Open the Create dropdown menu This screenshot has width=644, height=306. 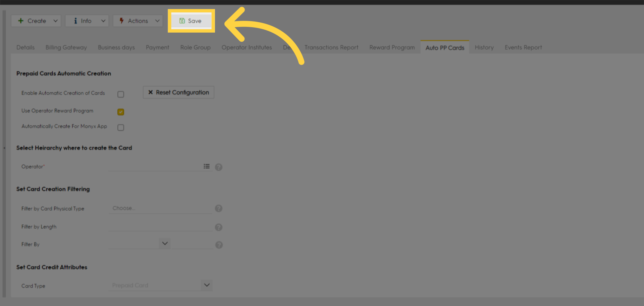(x=36, y=21)
